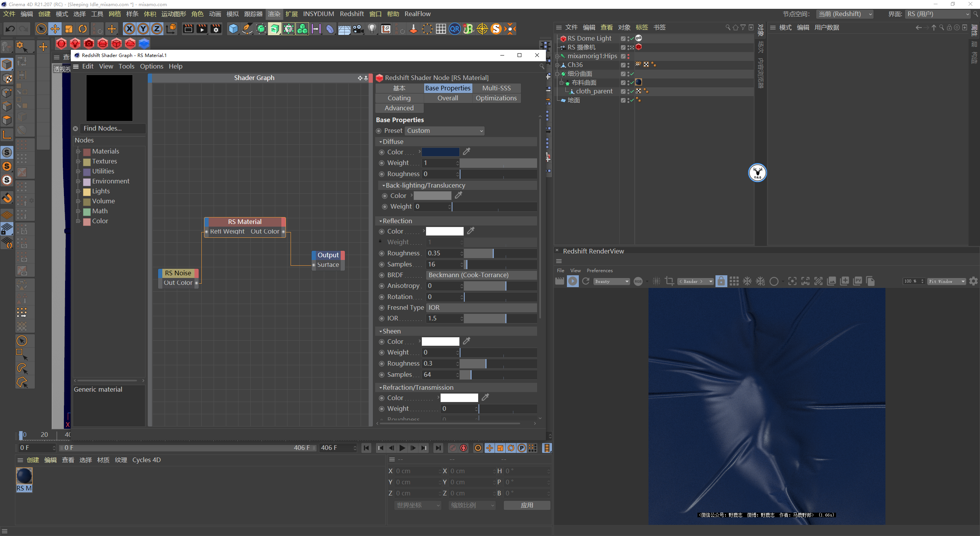Image resolution: width=980 pixels, height=536 pixels.
Task: Click the Diffuse Color blue swatch
Action: tap(440, 152)
